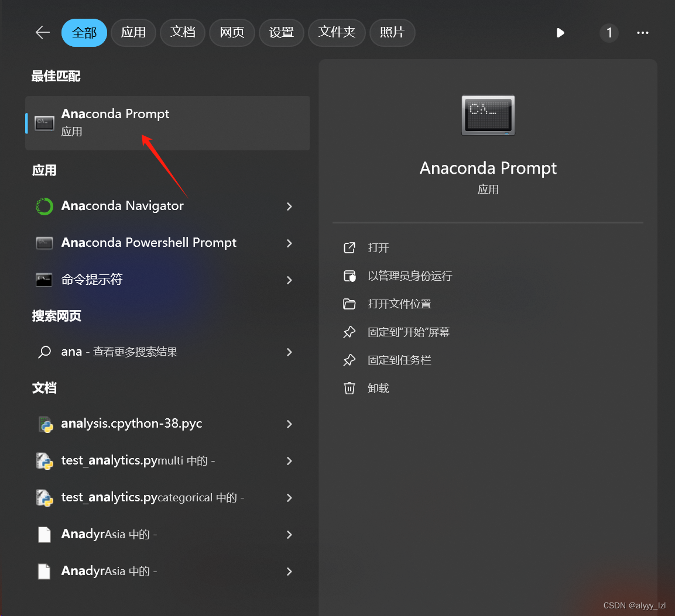Switch to the 应用 filter tab
The height and width of the screenshot is (616, 675).
[x=133, y=33]
